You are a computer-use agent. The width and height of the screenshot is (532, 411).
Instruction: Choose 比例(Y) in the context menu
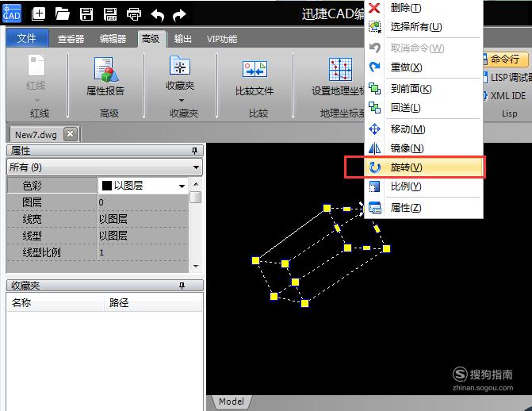423,186
